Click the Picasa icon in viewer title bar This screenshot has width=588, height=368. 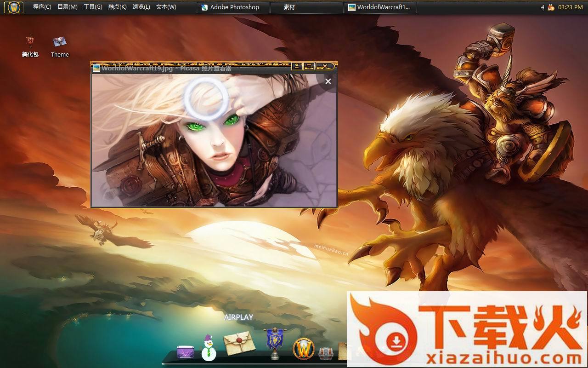click(x=96, y=68)
